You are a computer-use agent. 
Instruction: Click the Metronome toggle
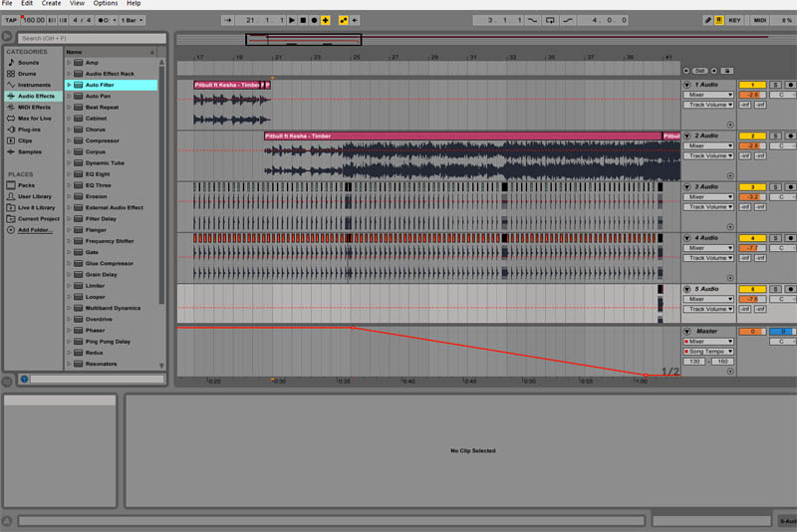pyautogui.click(x=104, y=20)
